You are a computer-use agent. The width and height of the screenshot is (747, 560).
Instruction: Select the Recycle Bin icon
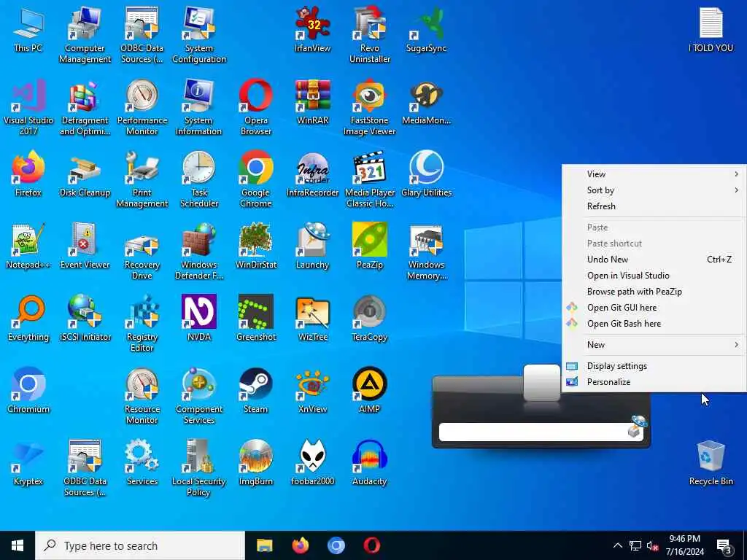711,463
